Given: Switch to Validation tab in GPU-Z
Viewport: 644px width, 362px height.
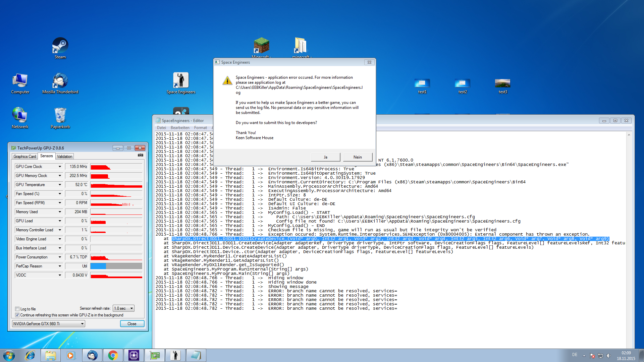Looking at the screenshot, I should point(64,157).
